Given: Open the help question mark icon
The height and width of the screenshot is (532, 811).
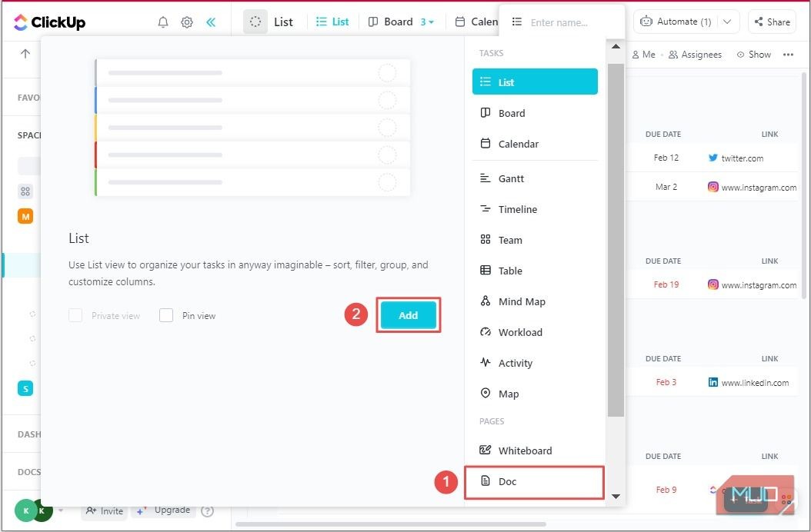Looking at the screenshot, I should [x=207, y=511].
